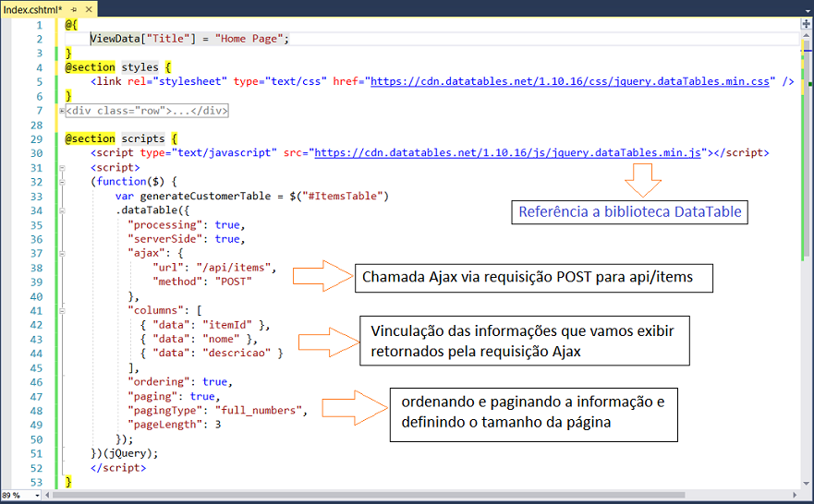Click the "(jQuery)" text on line 51
Viewport: 814px width, 504px height.
point(128,453)
